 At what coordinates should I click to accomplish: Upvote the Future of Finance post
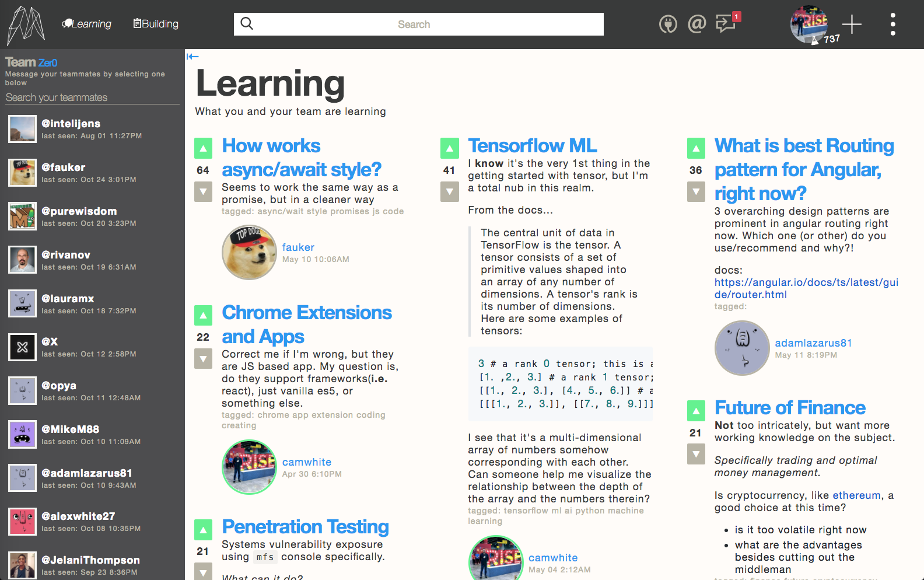(x=696, y=411)
